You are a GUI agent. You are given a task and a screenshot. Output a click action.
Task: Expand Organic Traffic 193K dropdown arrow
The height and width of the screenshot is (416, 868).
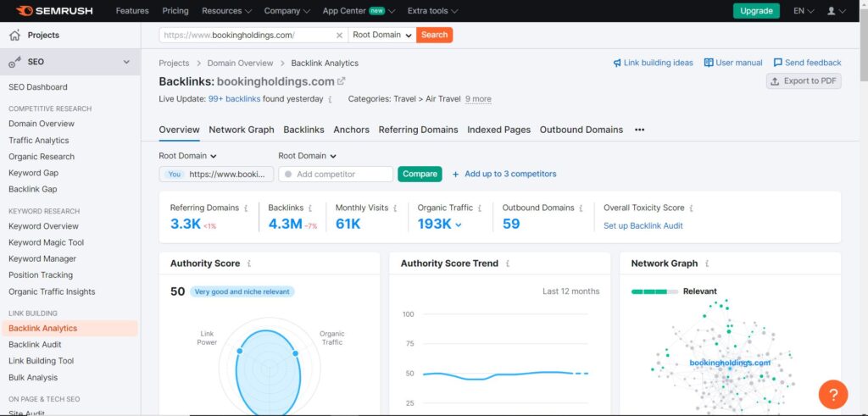click(459, 225)
